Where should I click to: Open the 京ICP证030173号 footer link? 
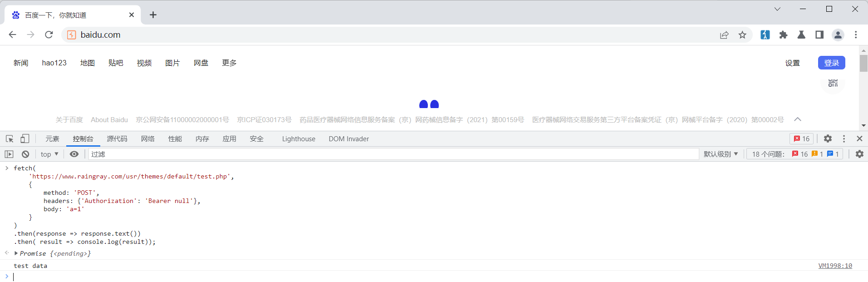(264, 120)
